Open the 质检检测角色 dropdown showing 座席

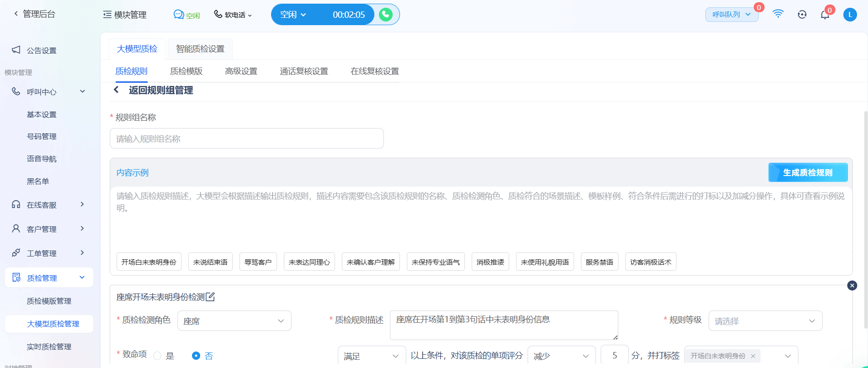tap(234, 321)
